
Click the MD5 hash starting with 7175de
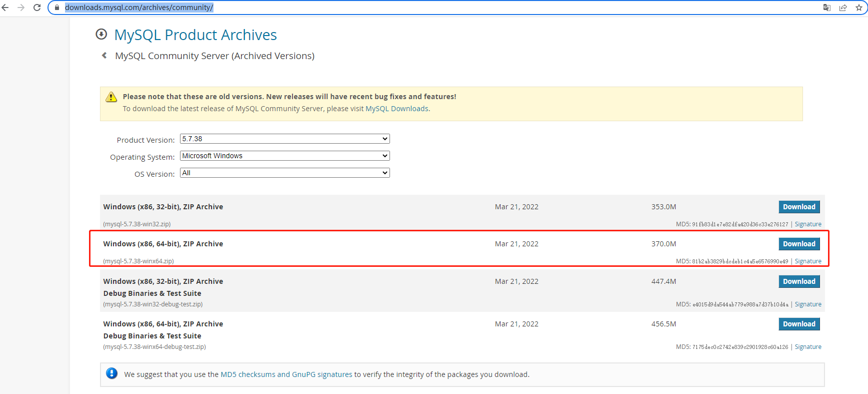point(740,347)
